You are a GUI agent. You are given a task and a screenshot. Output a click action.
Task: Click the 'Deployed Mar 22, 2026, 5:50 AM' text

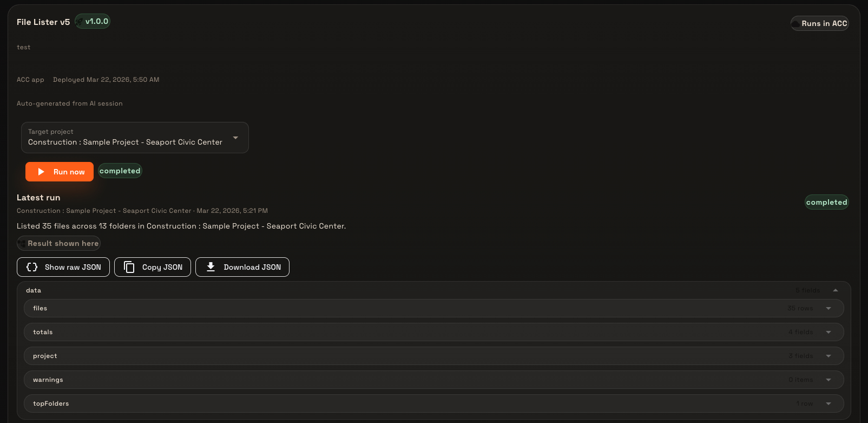click(x=106, y=80)
